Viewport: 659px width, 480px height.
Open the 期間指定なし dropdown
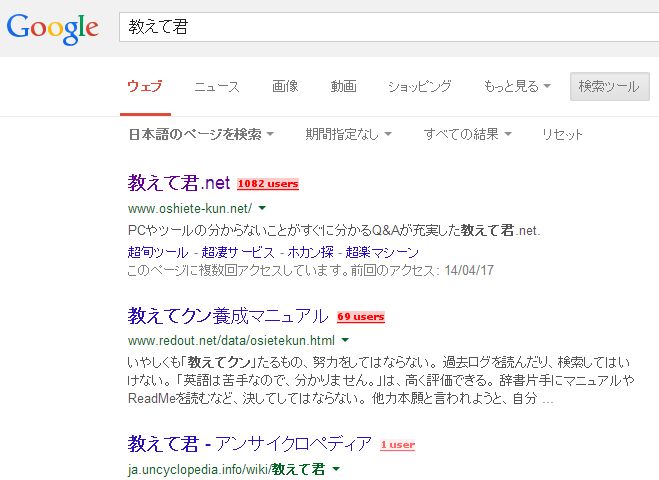coord(348,135)
